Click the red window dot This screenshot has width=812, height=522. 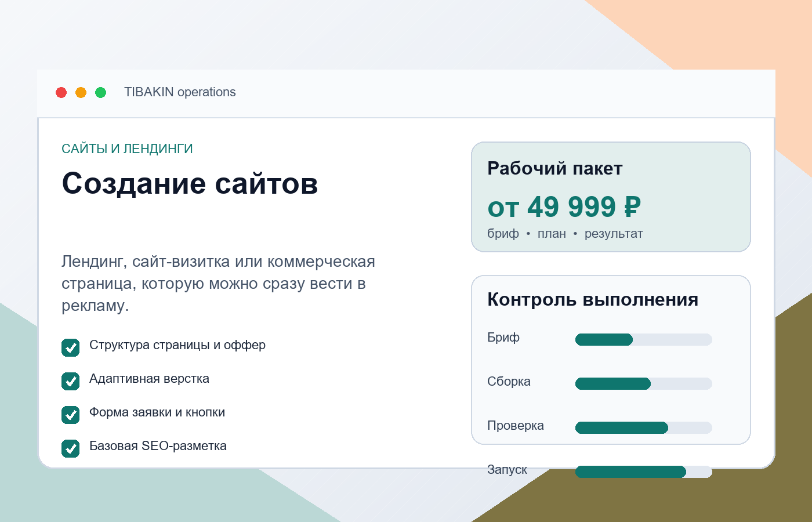coord(61,92)
